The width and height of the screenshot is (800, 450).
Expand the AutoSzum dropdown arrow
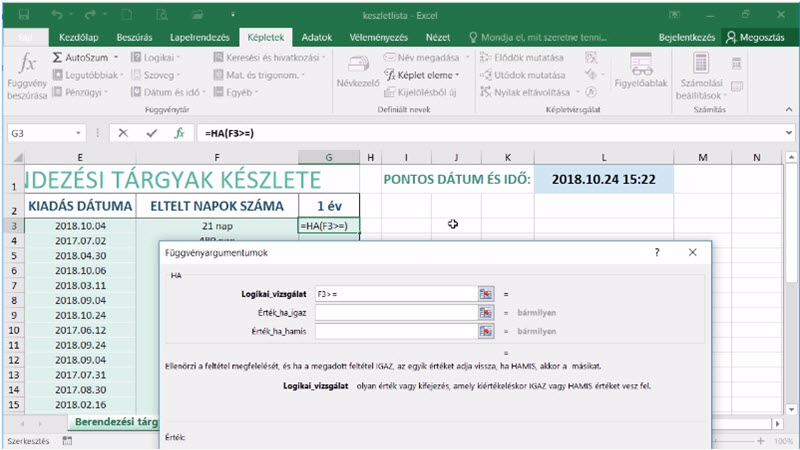116,58
